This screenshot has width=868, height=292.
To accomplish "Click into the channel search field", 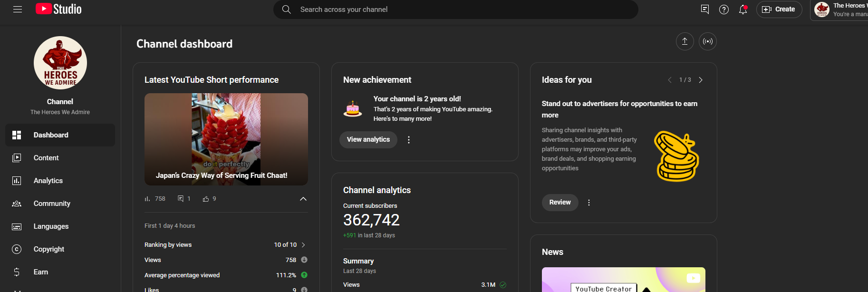I will click(x=455, y=10).
